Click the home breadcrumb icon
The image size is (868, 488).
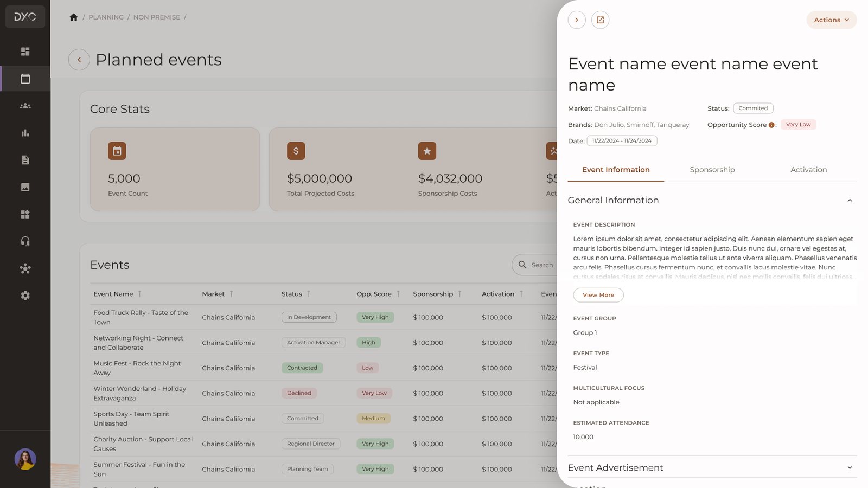click(x=74, y=17)
